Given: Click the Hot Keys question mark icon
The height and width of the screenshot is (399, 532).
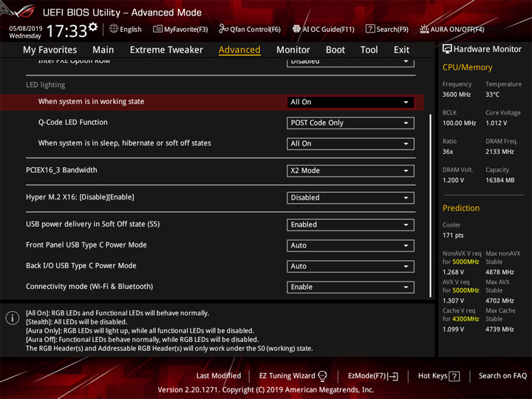Looking at the screenshot, I should [x=454, y=376].
